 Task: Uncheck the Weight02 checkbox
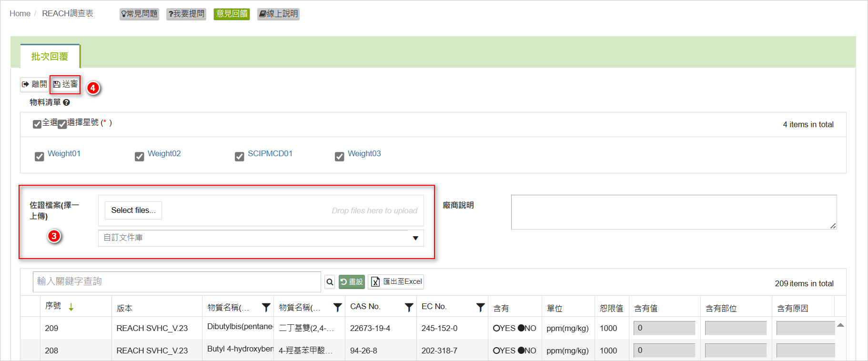click(140, 157)
